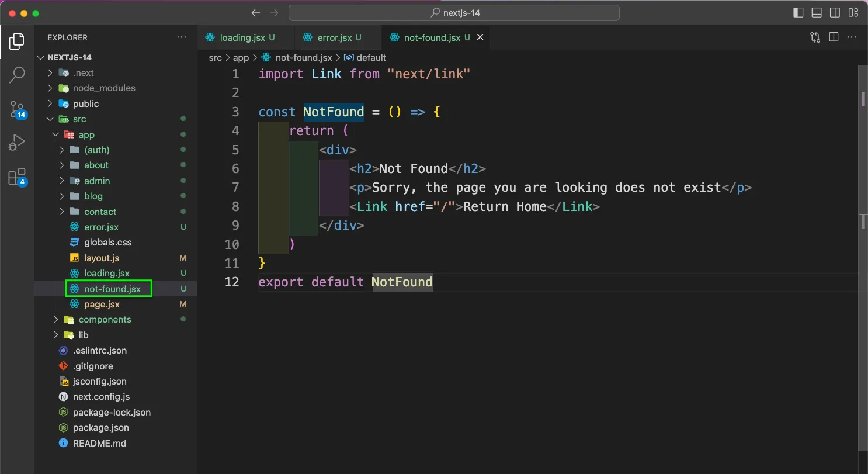This screenshot has height=474, width=868.
Task: Open error.jsx in the file tree
Action: coord(116,227)
